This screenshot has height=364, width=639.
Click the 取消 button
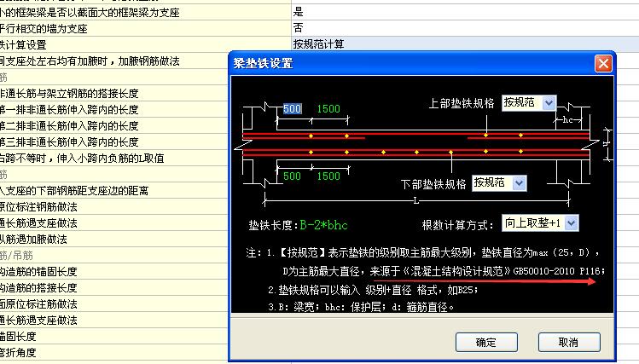coord(569,342)
